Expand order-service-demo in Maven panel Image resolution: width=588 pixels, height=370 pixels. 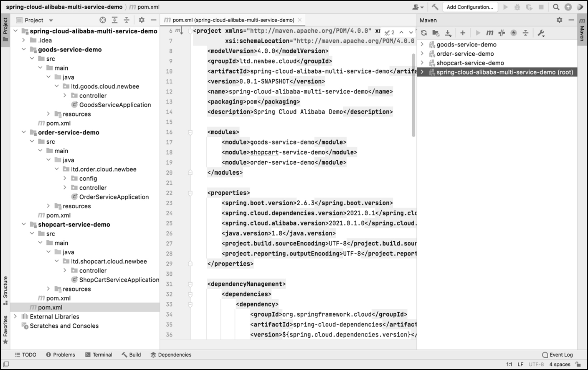[x=422, y=54]
